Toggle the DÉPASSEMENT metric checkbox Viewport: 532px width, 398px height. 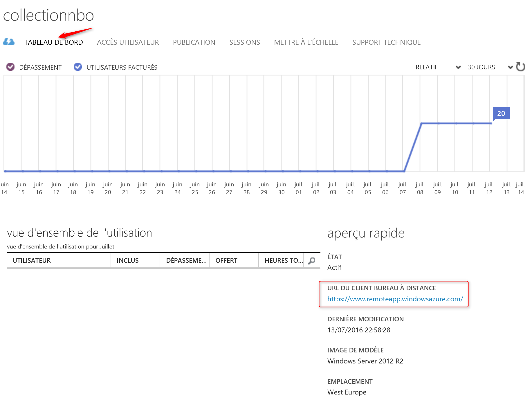10,67
